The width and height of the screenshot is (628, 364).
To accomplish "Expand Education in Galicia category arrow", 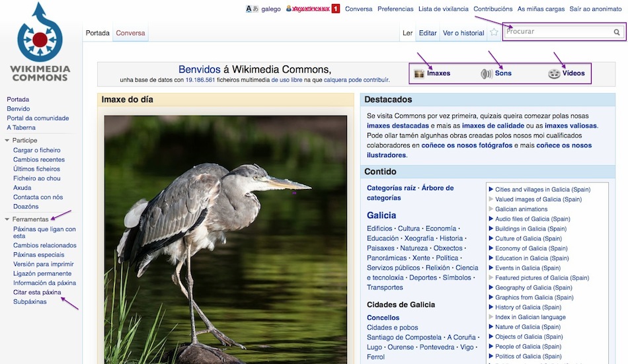I will tap(491, 258).
